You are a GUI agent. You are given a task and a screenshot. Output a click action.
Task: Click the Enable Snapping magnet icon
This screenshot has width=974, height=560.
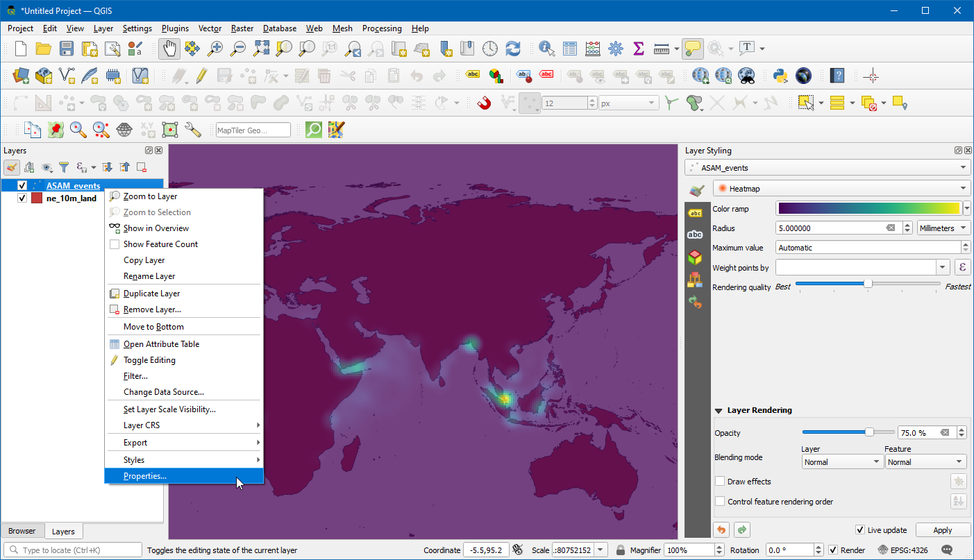point(484,103)
